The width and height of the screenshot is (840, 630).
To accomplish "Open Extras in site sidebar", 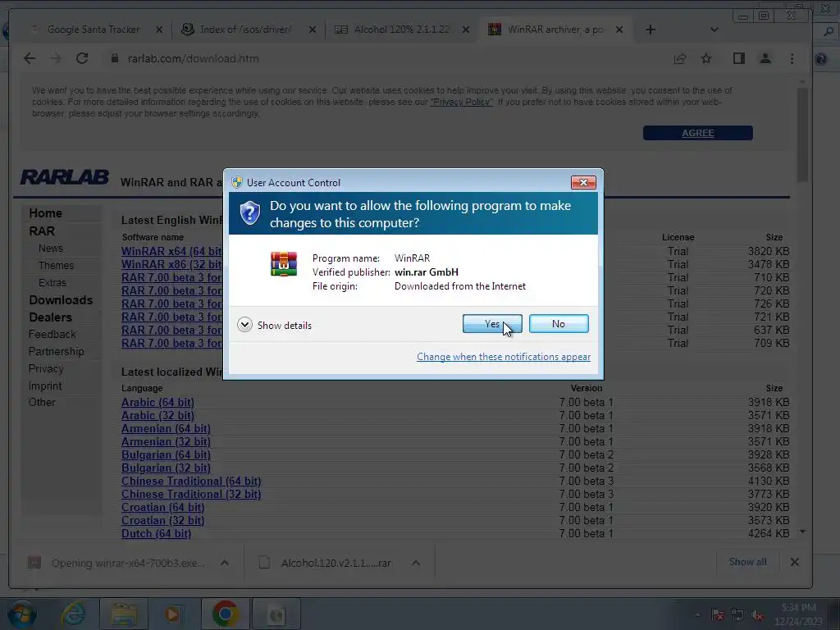I will [52, 282].
